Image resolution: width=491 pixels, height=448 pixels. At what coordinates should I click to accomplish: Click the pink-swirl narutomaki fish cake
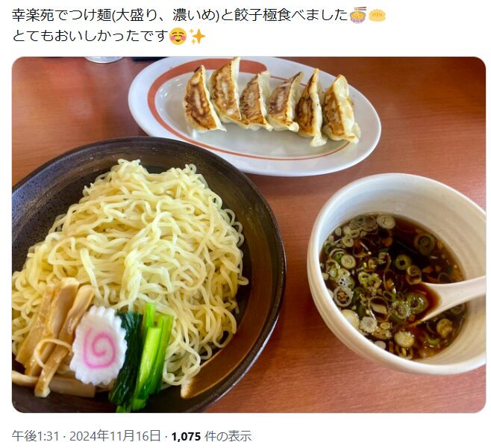(x=98, y=346)
